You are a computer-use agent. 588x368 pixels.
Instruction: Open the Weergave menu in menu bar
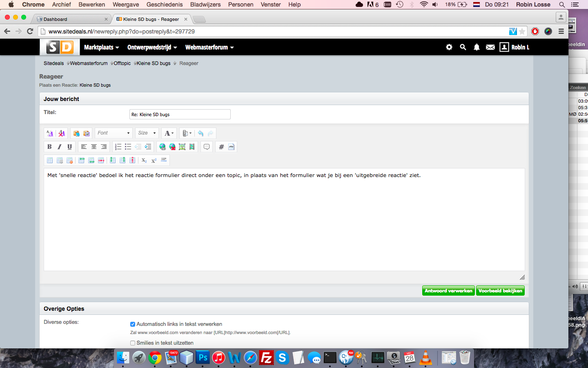(x=126, y=4)
